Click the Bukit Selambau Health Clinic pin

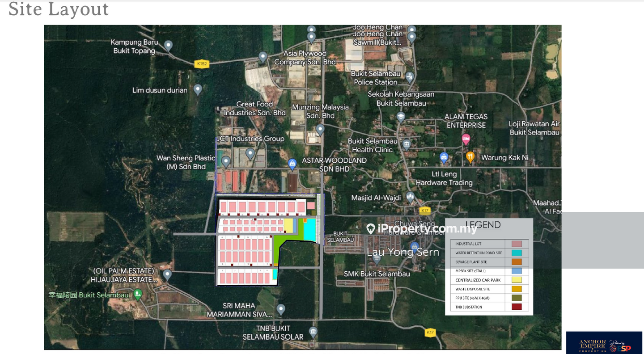pos(406,144)
